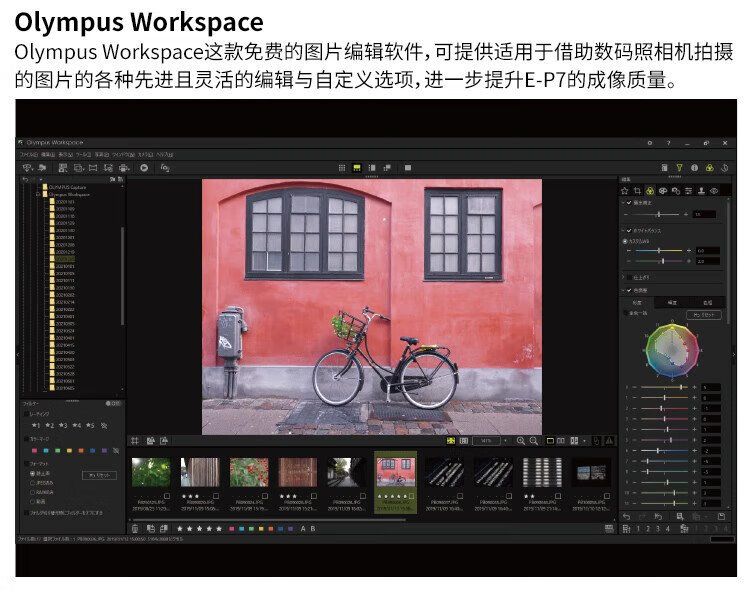Click the zoom in magnifier below preview

(520, 440)
